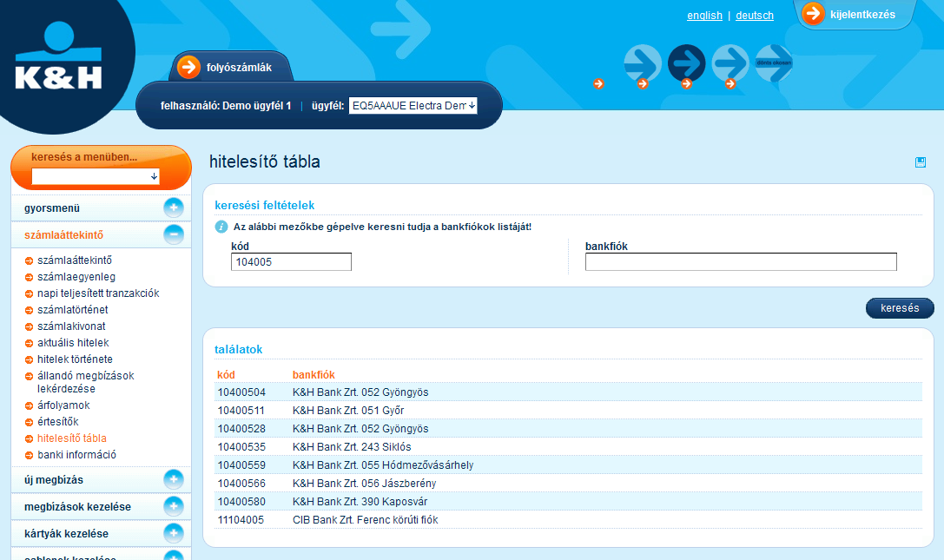The height and width of the screenshot is (560, 944).
Task: Click the orange bullet beside számlaegyenleg
Action: [x=29, y=278]
